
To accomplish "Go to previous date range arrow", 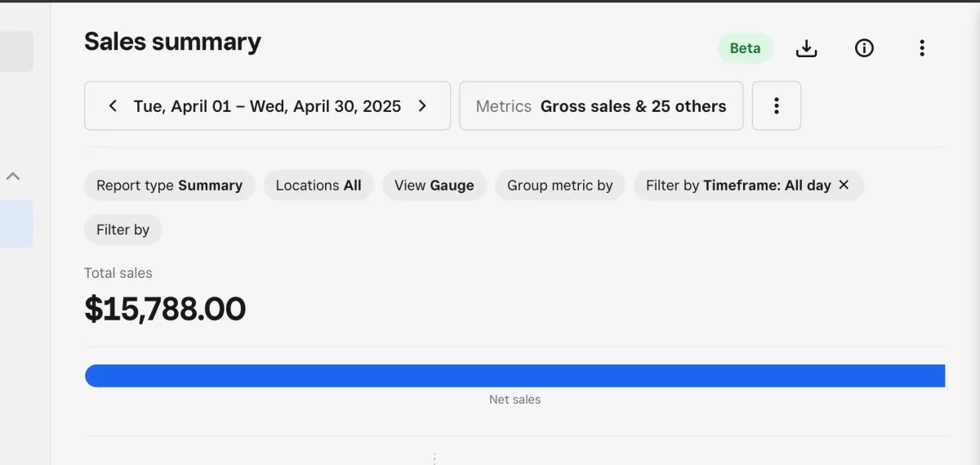I will 114,105.
